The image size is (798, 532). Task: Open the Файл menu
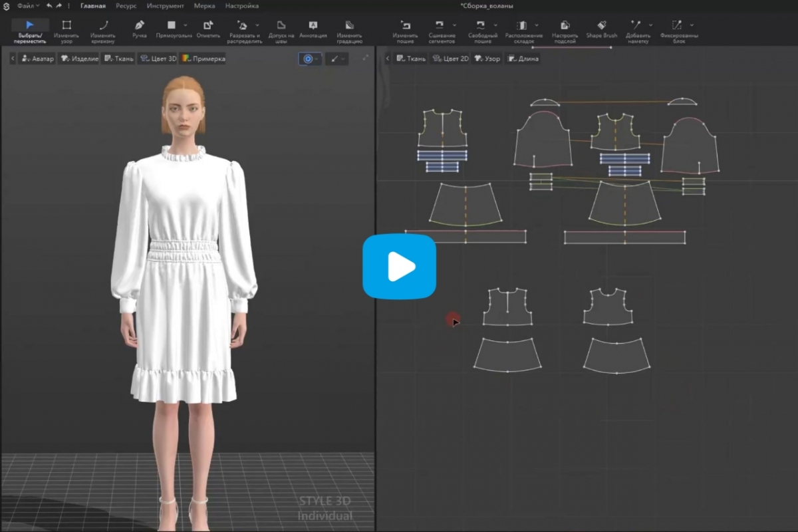tap(28, 6)
